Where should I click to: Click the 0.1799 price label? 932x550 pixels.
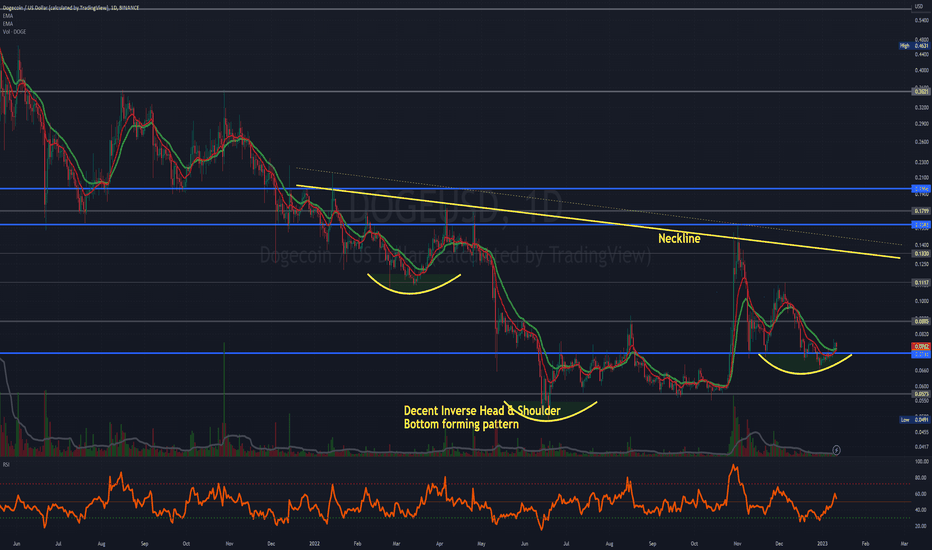(921, 211)
